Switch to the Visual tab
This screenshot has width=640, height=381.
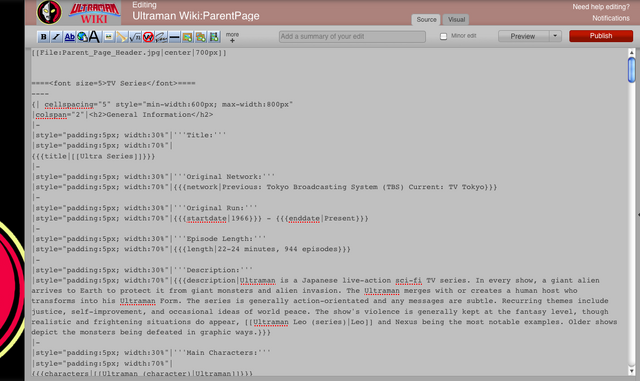click(x=456, y=20)
